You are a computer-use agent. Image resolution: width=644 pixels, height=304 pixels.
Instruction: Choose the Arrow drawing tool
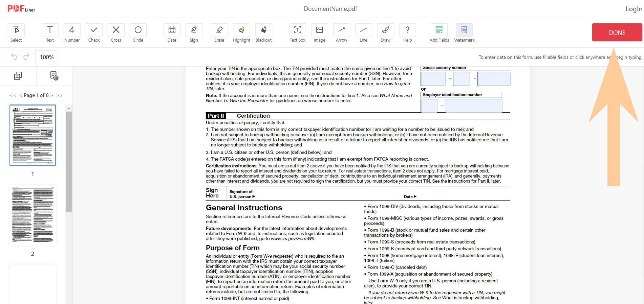pyautogui.click(x=341, y=33)
